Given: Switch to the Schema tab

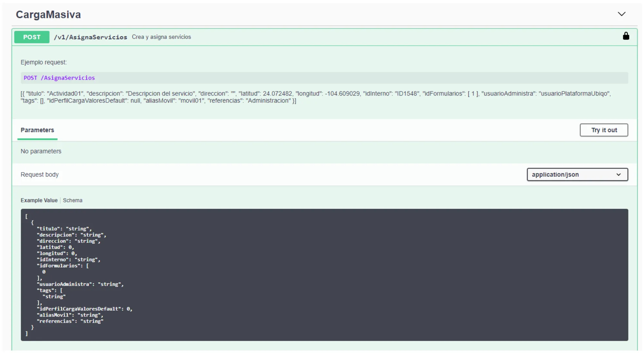Looking at the screenshot, I should coord(73,200).
